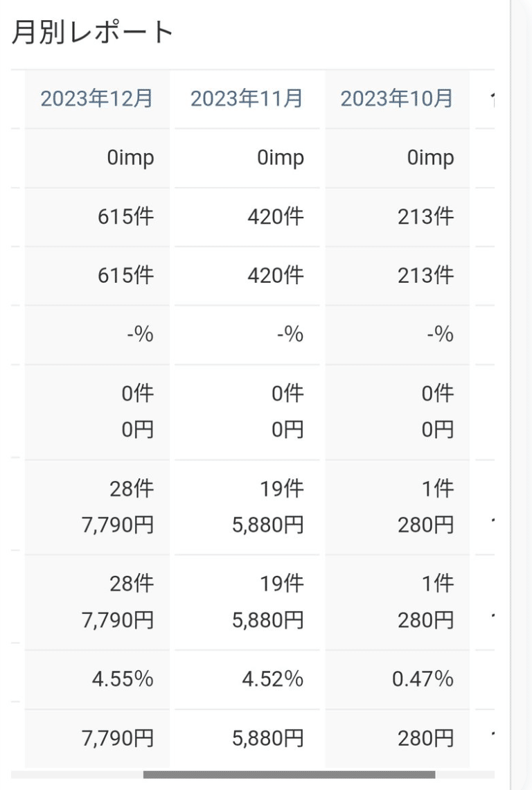
Task: Open the 2023年11月 column header link
Action: point(247,98)
